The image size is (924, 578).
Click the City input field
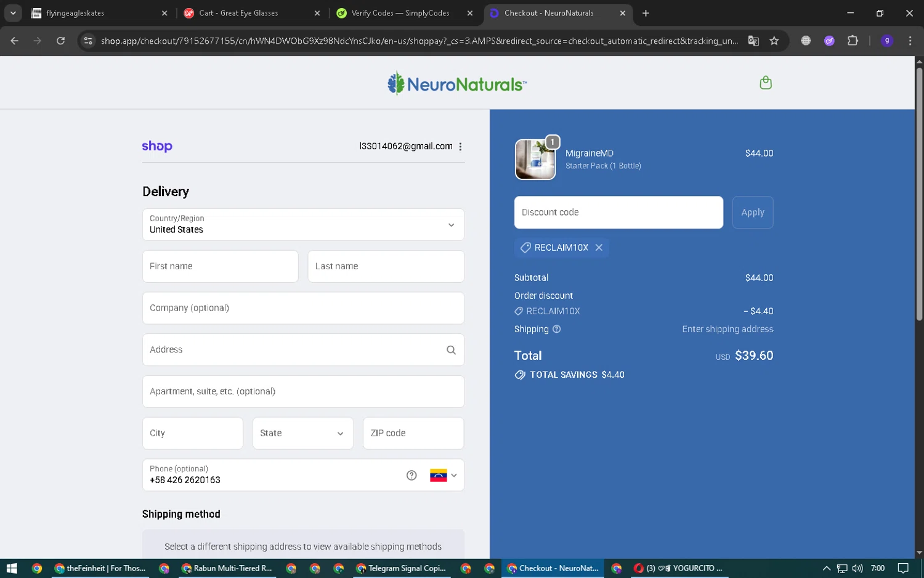click(193, 433)
